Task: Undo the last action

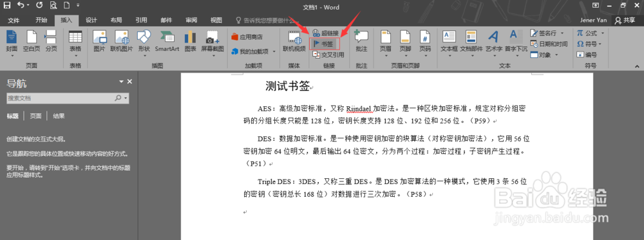Action: (x=21, y=6)
